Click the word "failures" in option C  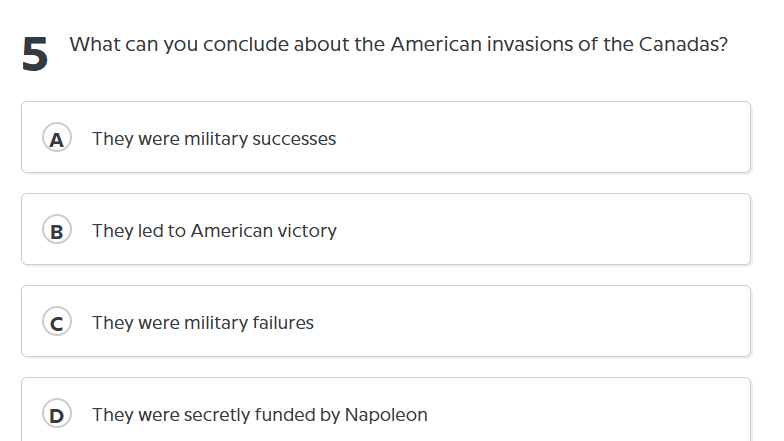281,323
